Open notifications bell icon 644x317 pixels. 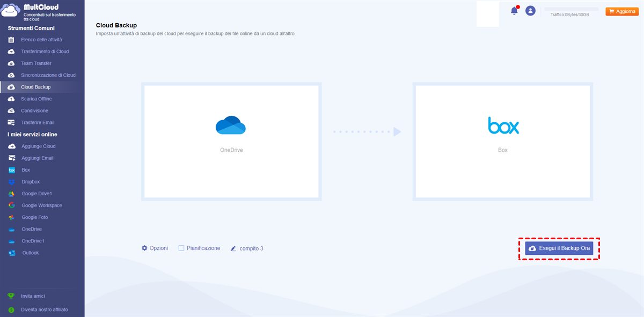[515, 10]
